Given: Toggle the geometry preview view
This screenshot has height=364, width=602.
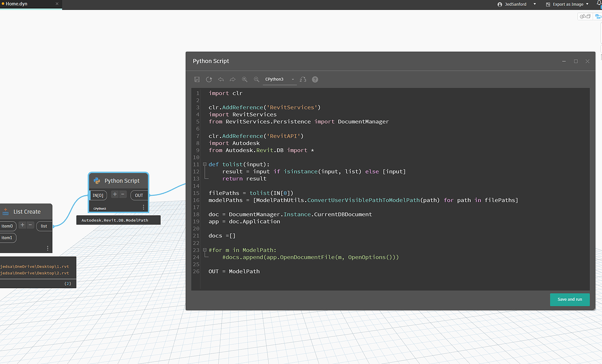Looking at the screenshot, I should 584,16.
